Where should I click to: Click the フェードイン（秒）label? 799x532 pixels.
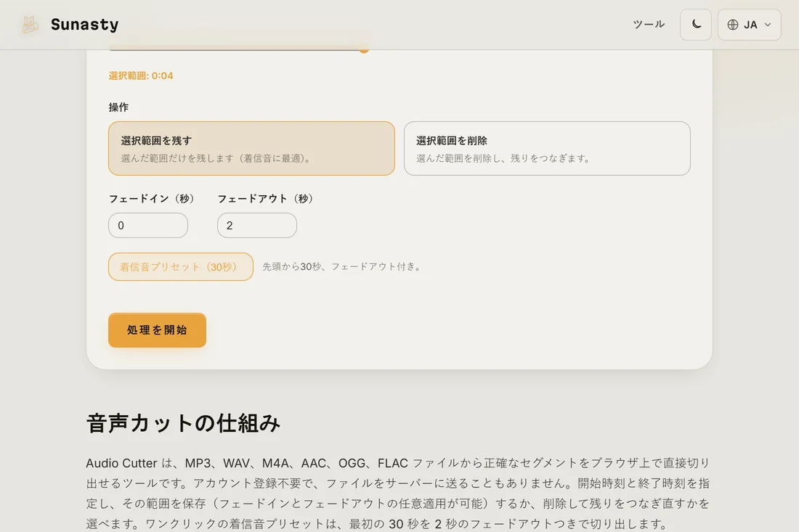pos(153,199)
